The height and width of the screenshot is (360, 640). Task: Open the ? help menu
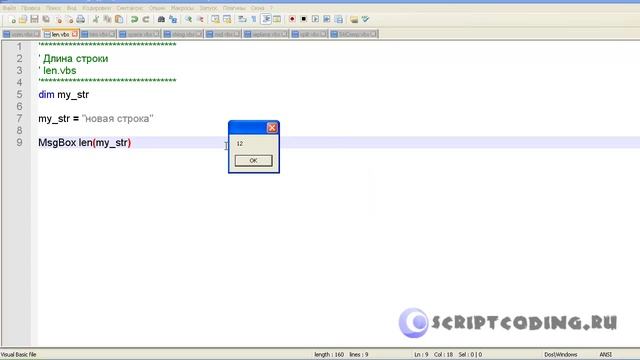click(x=271, y=8)
